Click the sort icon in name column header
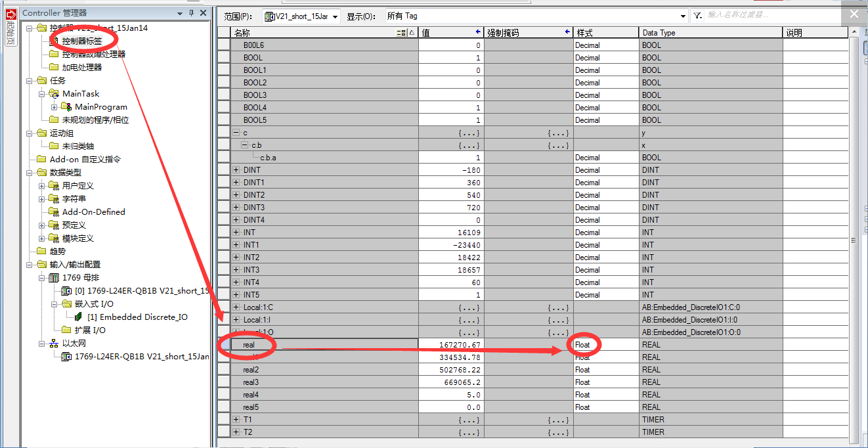Screen dimensions: 868x448 401,33
